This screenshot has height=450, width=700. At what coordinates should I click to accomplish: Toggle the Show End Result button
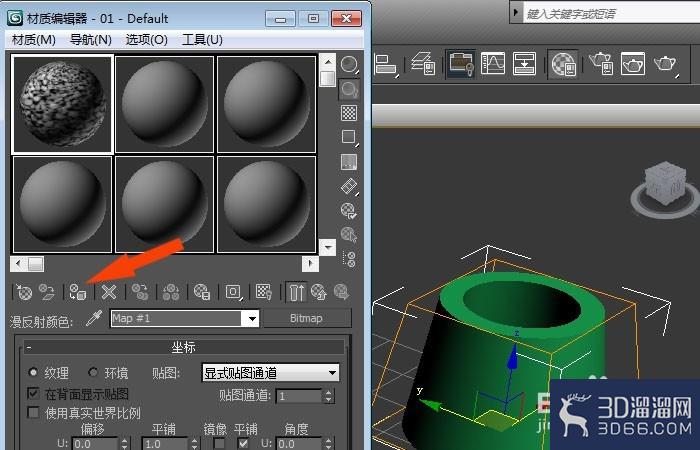[x=296, y=292]
